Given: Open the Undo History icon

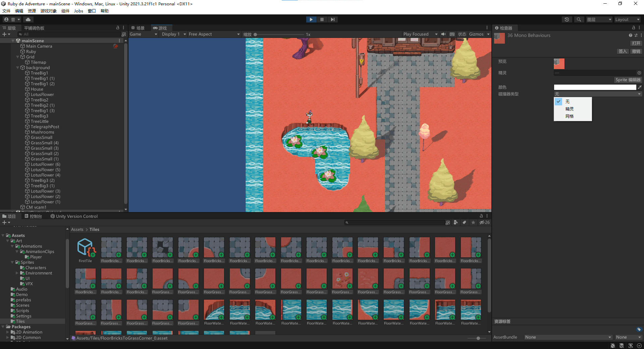Looking at the screenshot, I should click(567, 19).
